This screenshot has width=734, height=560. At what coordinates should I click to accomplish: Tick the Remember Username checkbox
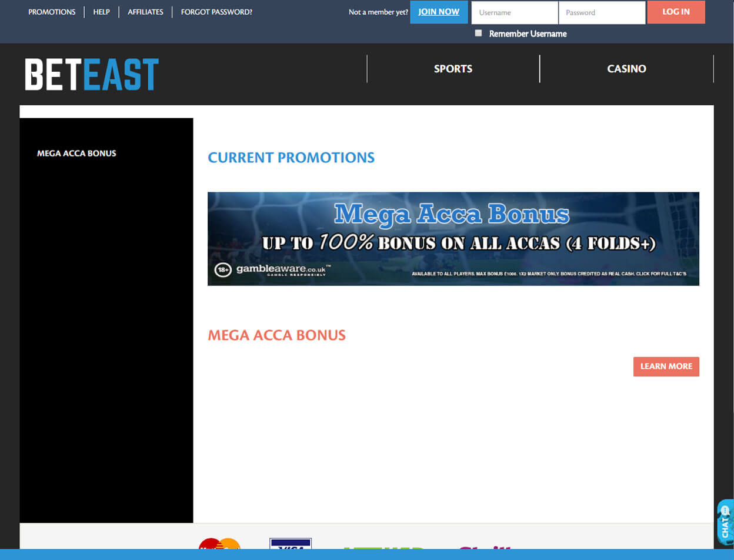478,33
